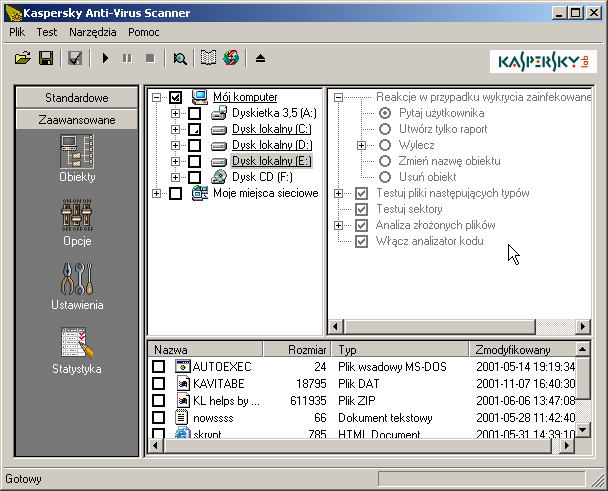Open the Test menu

[47, 32]
